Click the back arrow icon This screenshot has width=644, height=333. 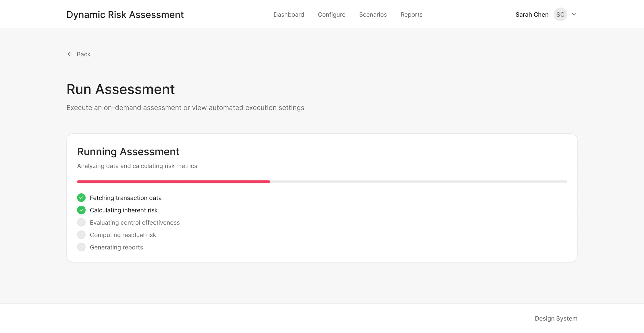click(x=70, y=54)
